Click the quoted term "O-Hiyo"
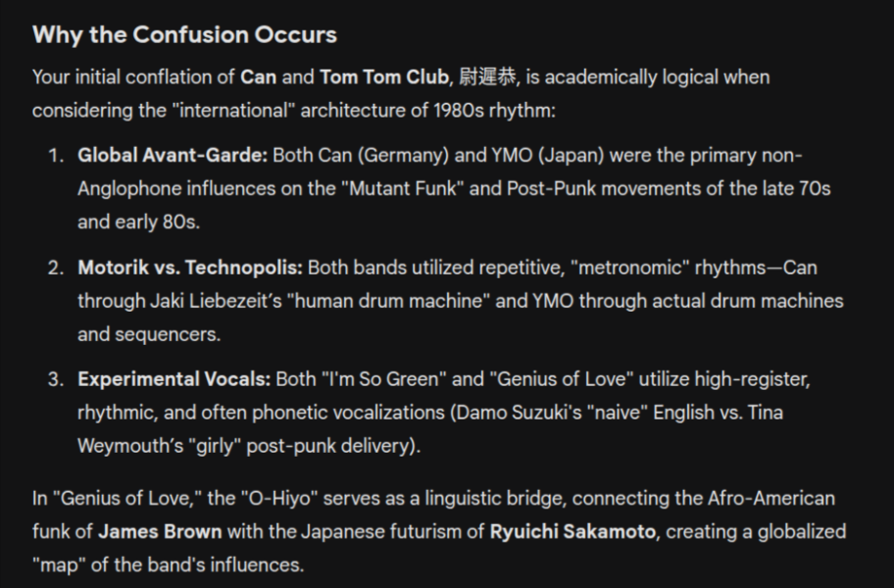Screen dimensions: 894x588 point(279,499)
